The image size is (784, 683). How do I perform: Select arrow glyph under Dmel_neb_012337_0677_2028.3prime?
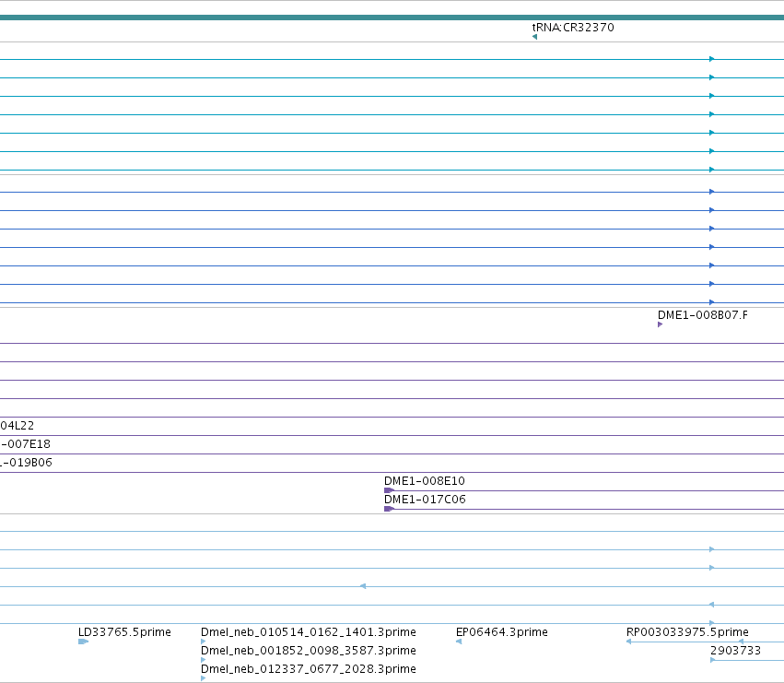point(203,678)
